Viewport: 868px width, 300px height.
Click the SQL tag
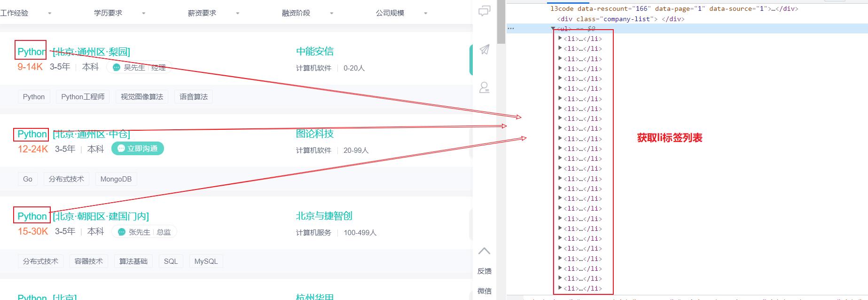pos(171,261)
